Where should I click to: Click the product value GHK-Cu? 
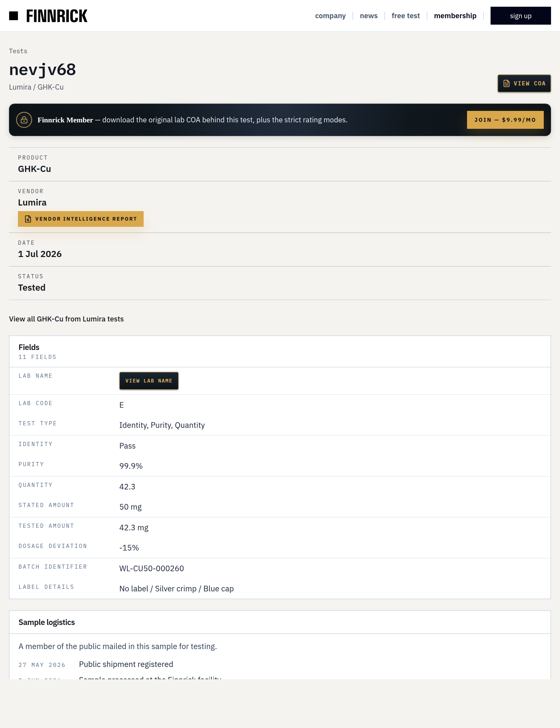coord(34,169)
